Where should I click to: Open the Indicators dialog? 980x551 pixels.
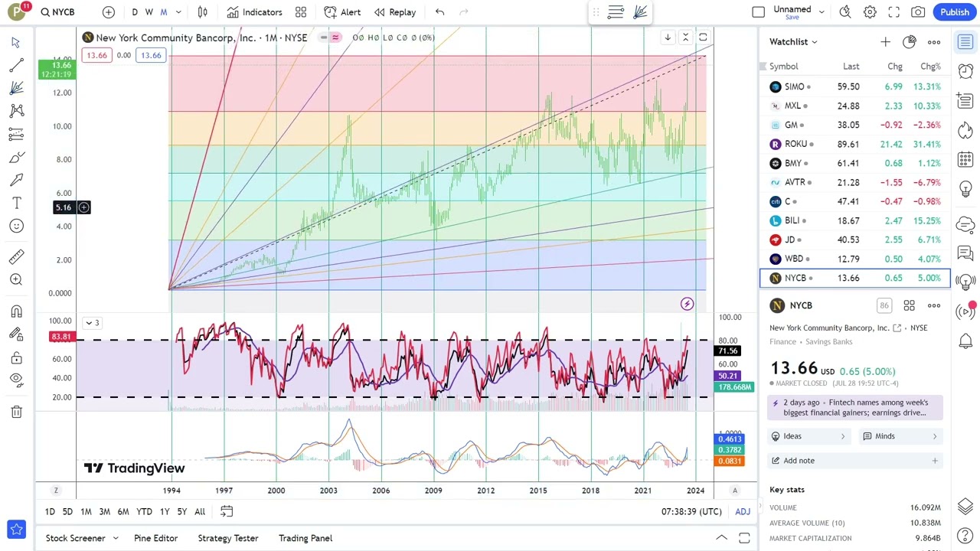pyautogui.click(x=255, y=12)
